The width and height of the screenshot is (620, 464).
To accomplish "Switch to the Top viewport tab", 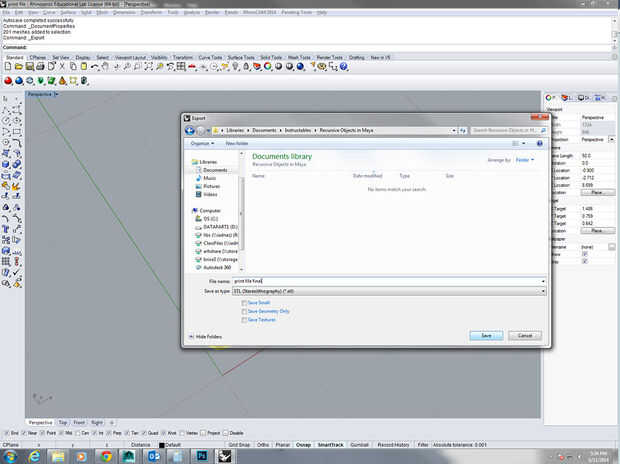I will (63, 422).
